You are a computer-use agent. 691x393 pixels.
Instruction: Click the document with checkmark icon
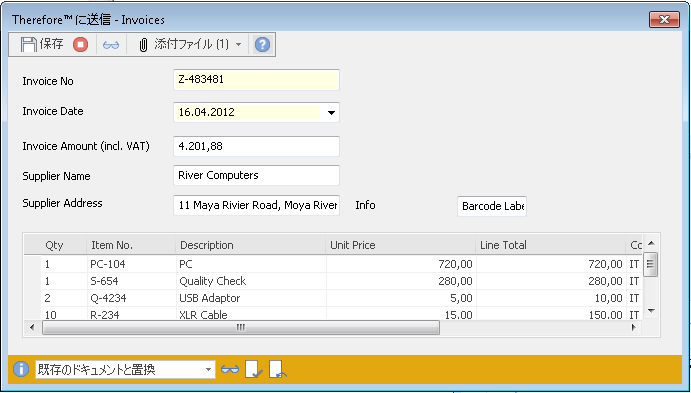click(254, 370)
